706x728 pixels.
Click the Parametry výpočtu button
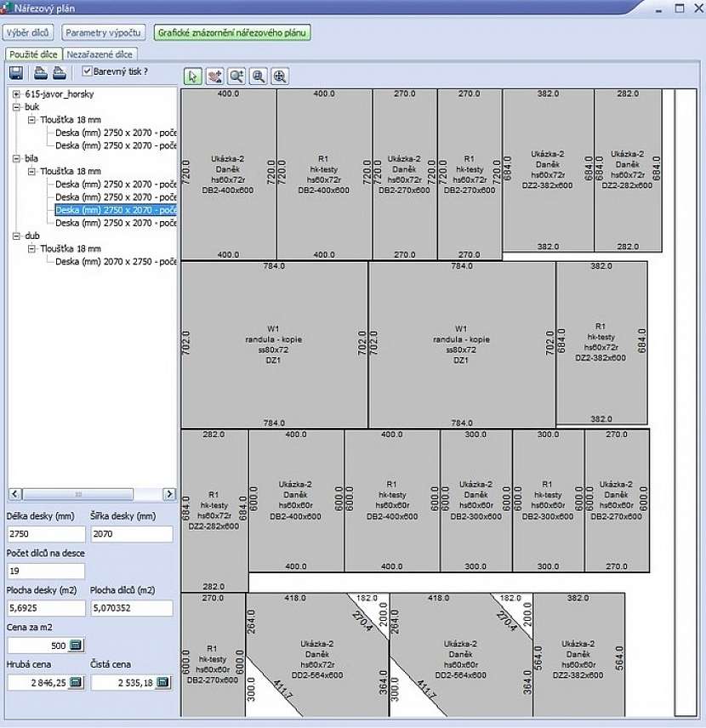point(105,33)
